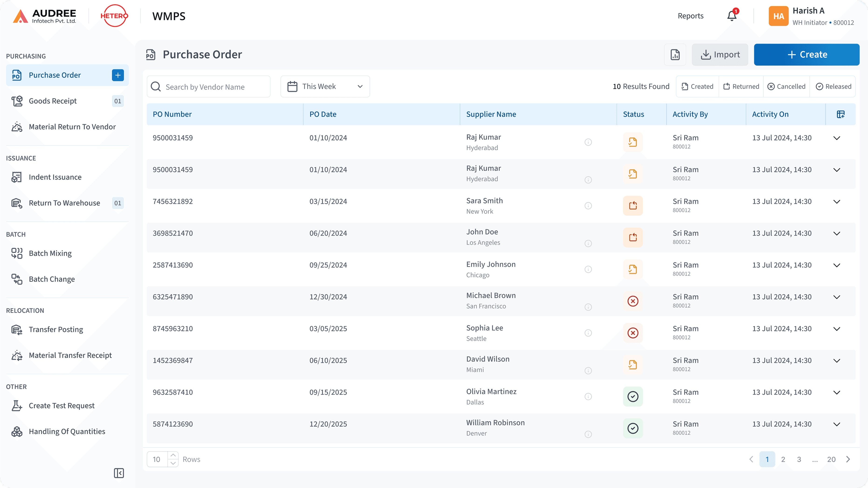The image size is (868, 488).
Task: Collapse the sidebar using bottom panel icon
Action: 119,473
